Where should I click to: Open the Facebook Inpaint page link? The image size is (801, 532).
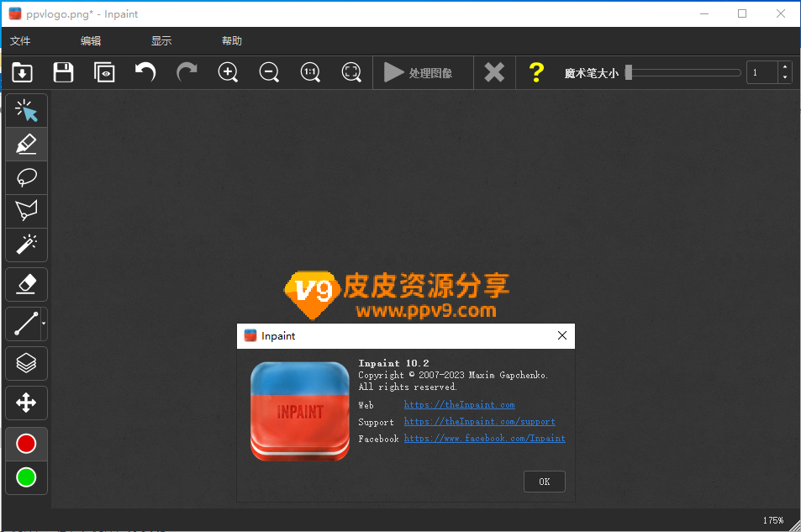click(x=485, y=438)
